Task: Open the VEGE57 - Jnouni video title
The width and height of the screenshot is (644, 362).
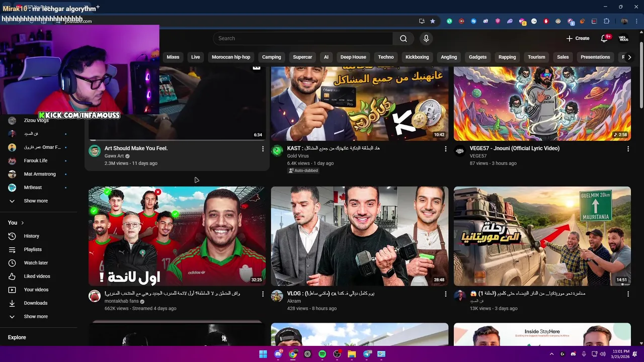Action: point(514,148)
